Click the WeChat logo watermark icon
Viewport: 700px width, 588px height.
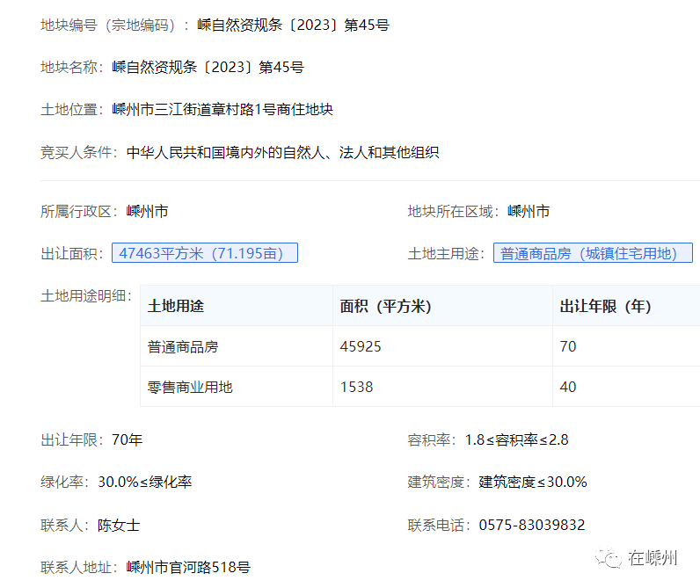coord(608,558)
